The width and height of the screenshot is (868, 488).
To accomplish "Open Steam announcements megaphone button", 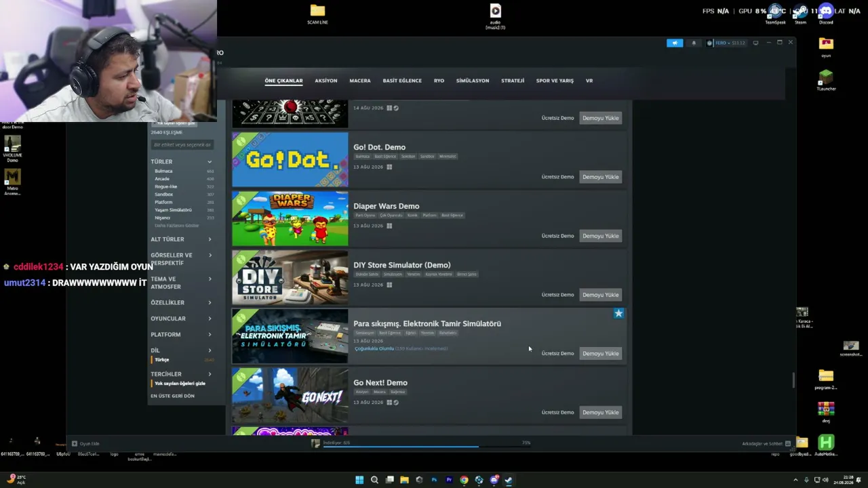I will coord(674,43).
